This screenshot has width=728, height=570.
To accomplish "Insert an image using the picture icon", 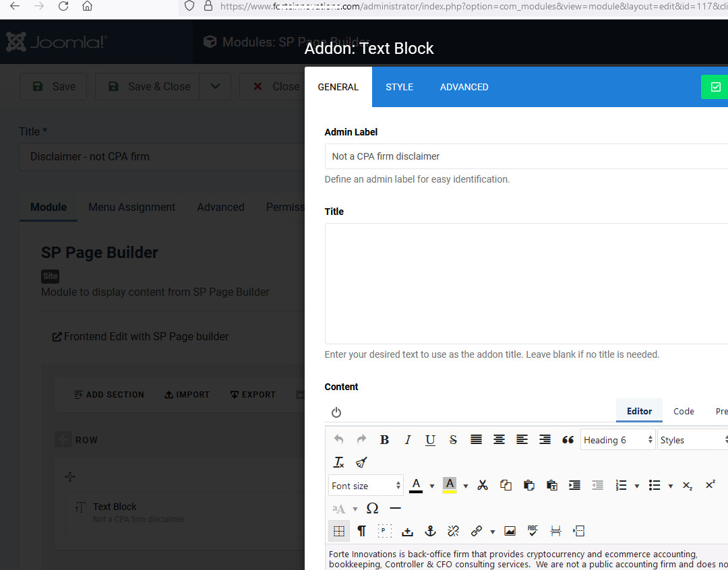I will 510,531.
